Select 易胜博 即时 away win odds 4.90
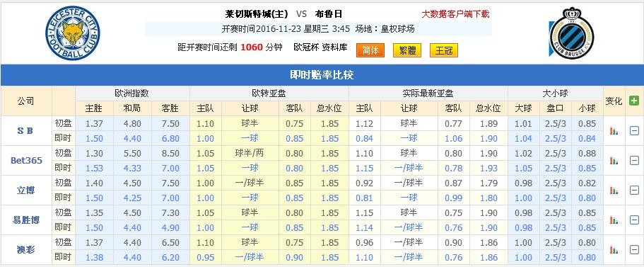This screenshot has height=267, width=644. point(170,227)
